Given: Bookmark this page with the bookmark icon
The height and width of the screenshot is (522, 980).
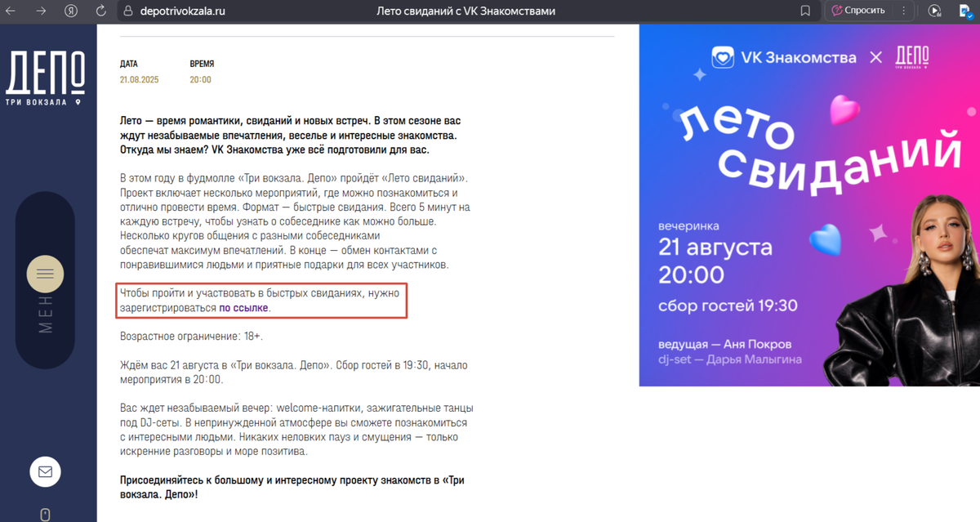Looking at the screenshot, I should (x=805, y=11).
